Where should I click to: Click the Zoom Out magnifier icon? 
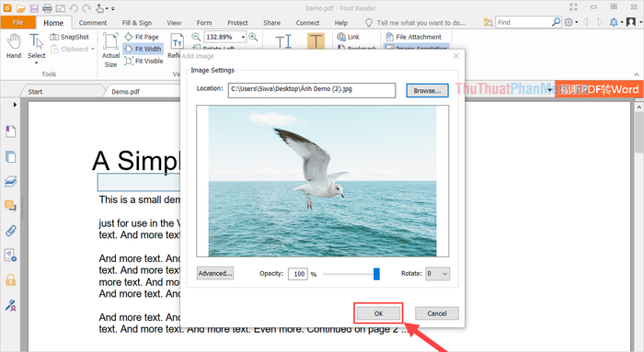click(196, 37)
